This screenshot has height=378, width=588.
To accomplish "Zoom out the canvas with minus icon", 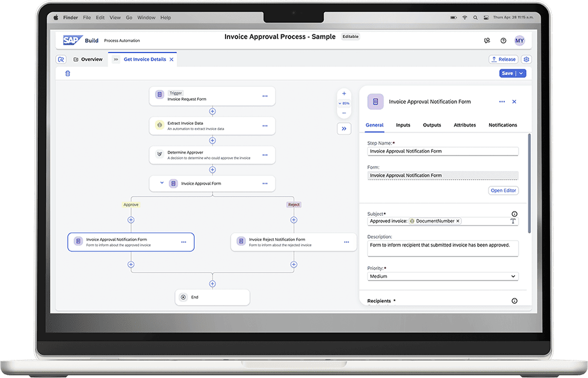I will pos(344,113).
